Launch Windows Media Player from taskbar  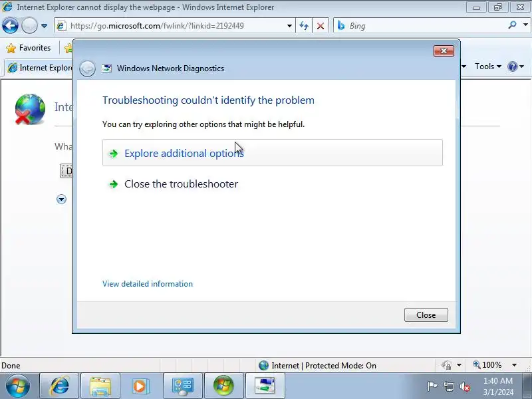[140, 386]
